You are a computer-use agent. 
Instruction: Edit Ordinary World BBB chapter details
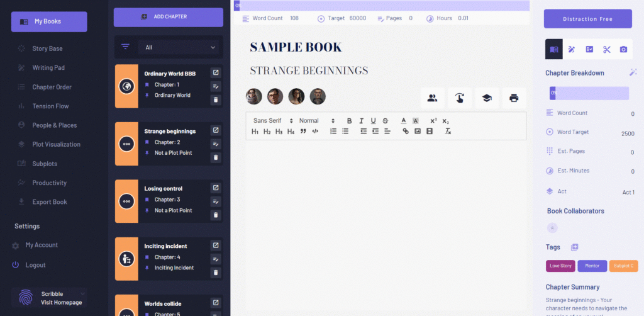(x=216, y=86)
